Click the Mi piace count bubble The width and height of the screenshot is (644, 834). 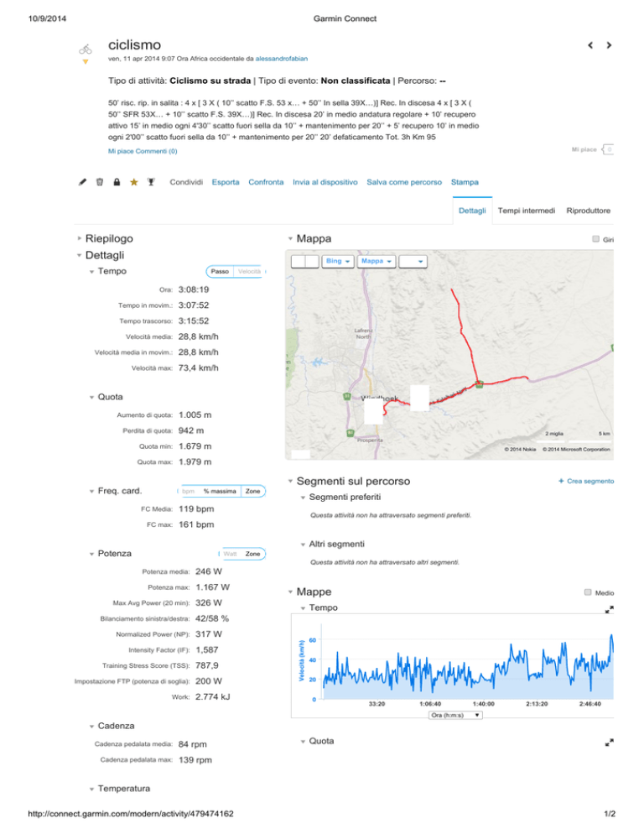coord(608,149)
